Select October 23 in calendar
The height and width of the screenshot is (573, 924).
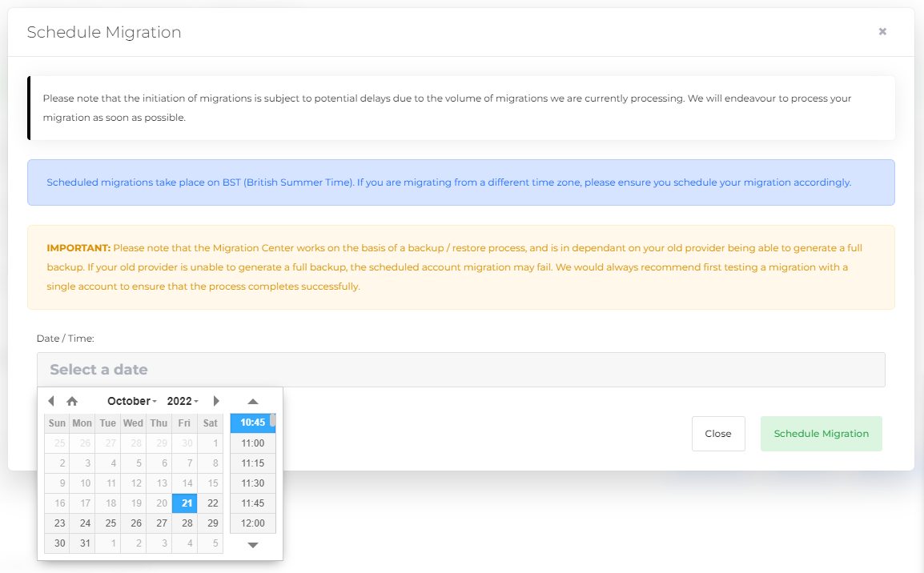coord(57,523)
